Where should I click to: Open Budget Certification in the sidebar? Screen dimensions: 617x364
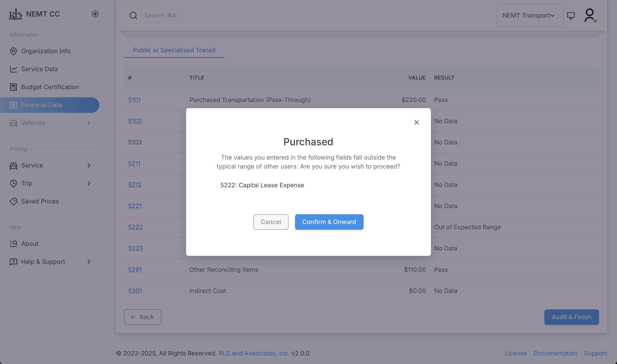pos(50,87)
